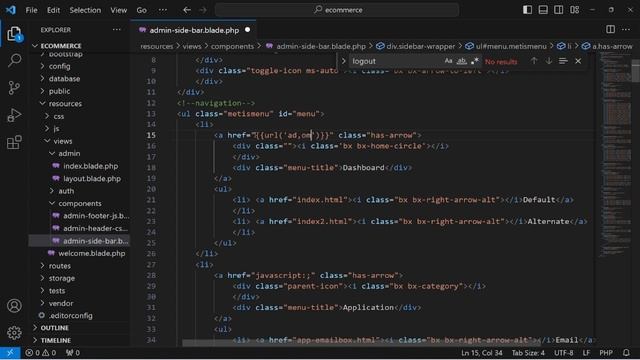Open the Extensions view
The width and height of the screenshot is (640, 360).
(x=14, y=142)
